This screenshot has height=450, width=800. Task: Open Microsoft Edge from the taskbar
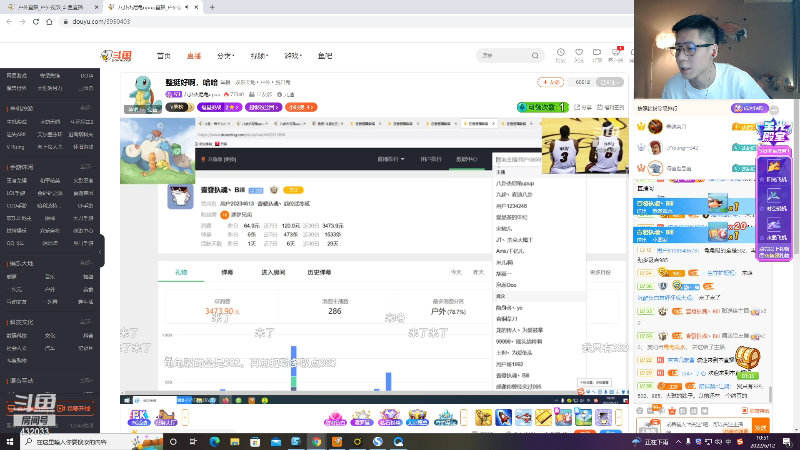click(214, 442)
